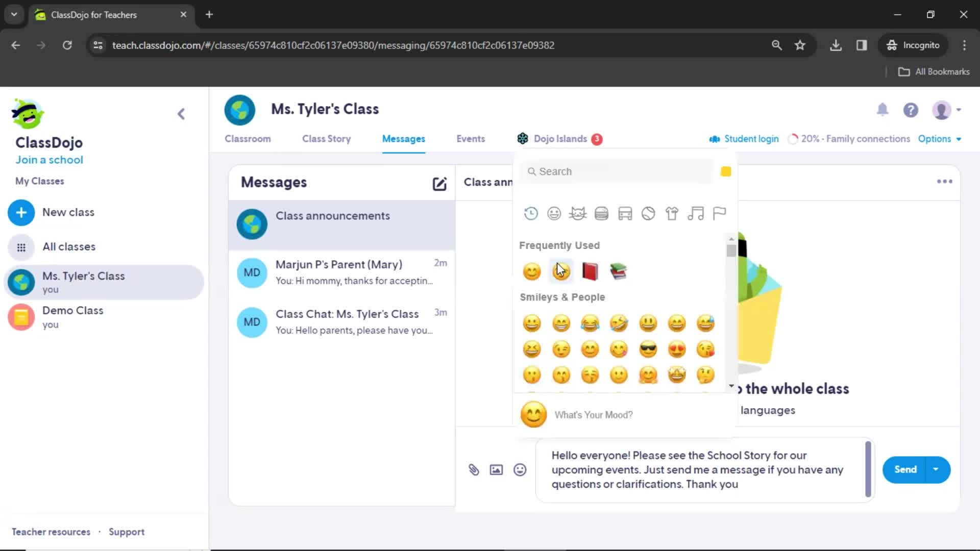This screenshot has height=551, width=980.
Task: Open the tab search dropdown arrow
Action: 14,15
